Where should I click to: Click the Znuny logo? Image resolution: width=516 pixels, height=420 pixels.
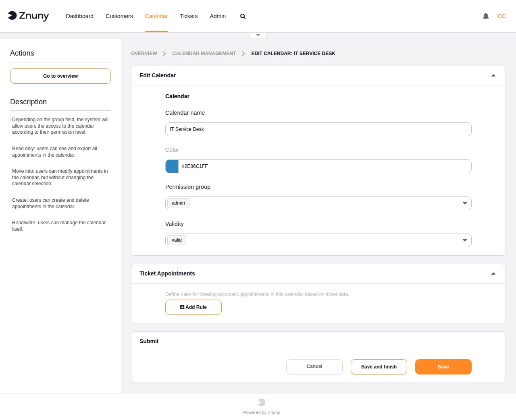click(29, 16)
